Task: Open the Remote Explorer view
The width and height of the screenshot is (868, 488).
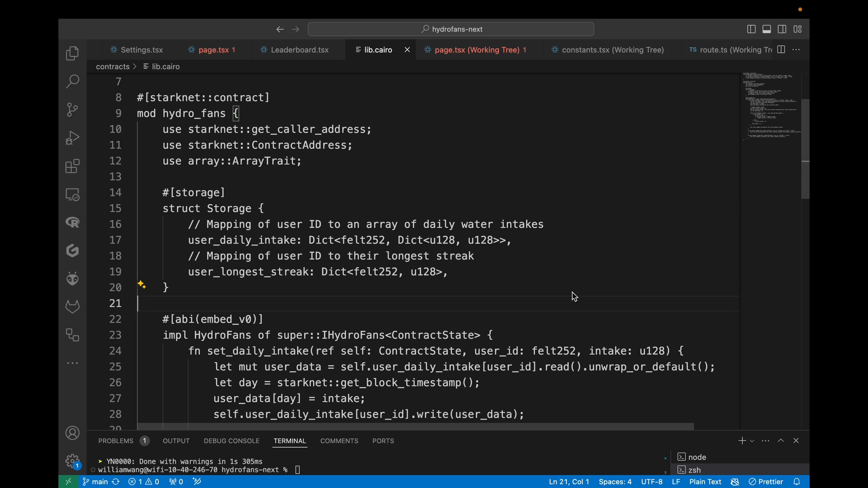Action: (72, 194)
